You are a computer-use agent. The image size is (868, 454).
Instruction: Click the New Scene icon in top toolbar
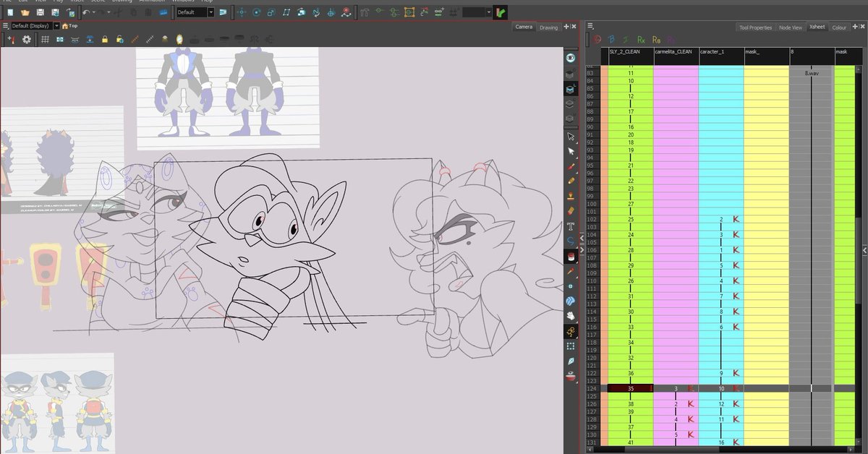click(11, 12)
